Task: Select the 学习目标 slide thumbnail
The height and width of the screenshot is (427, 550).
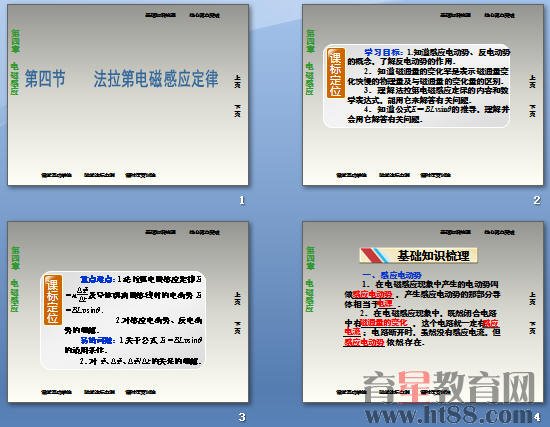Action: (x=423, y=95)
